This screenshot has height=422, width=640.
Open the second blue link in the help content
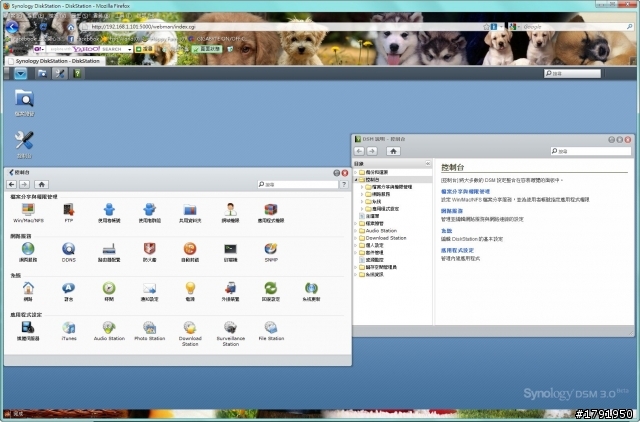[452, 211]
